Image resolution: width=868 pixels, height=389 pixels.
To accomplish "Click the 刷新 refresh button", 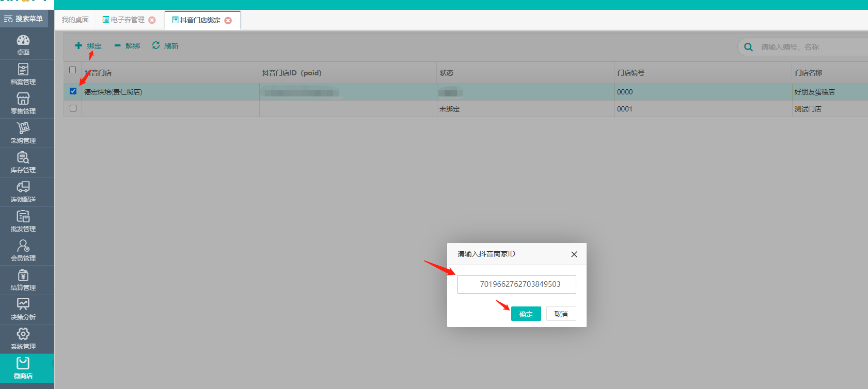I will [x=165, y=46].
